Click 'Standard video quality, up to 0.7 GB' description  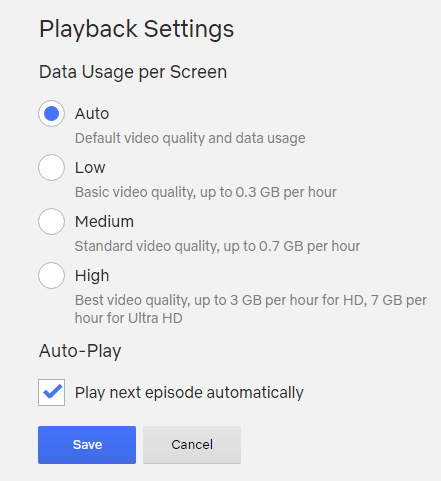217,246
